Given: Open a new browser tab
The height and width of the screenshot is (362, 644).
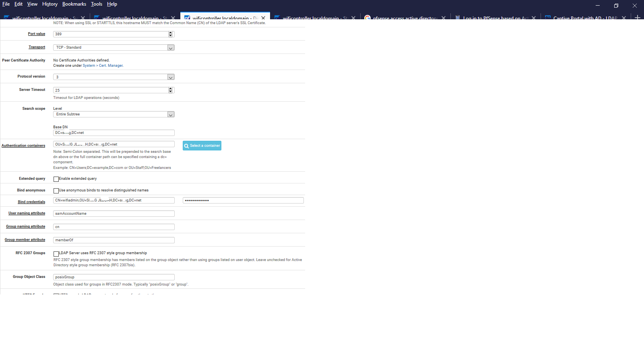Looking at the screenshot, I should pyautogui.click(x=638, y=17).
